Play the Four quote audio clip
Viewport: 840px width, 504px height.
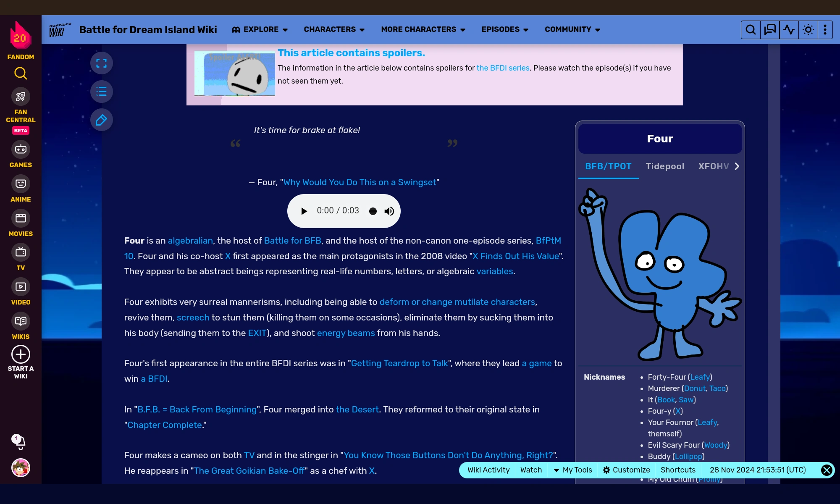(304, 211)
